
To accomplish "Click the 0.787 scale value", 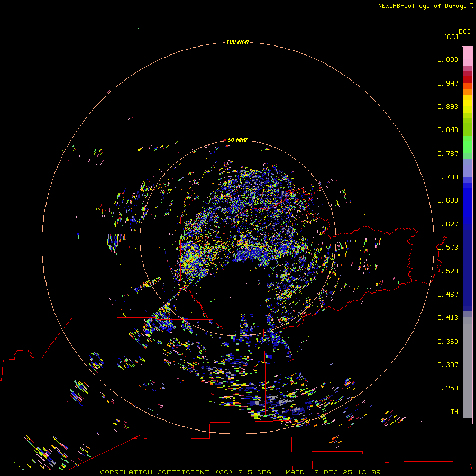I will (448, 153).
